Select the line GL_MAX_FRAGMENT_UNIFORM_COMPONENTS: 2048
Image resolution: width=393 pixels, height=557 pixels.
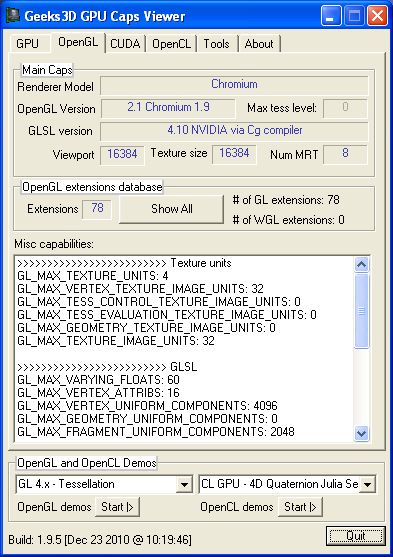pos(156,432)
